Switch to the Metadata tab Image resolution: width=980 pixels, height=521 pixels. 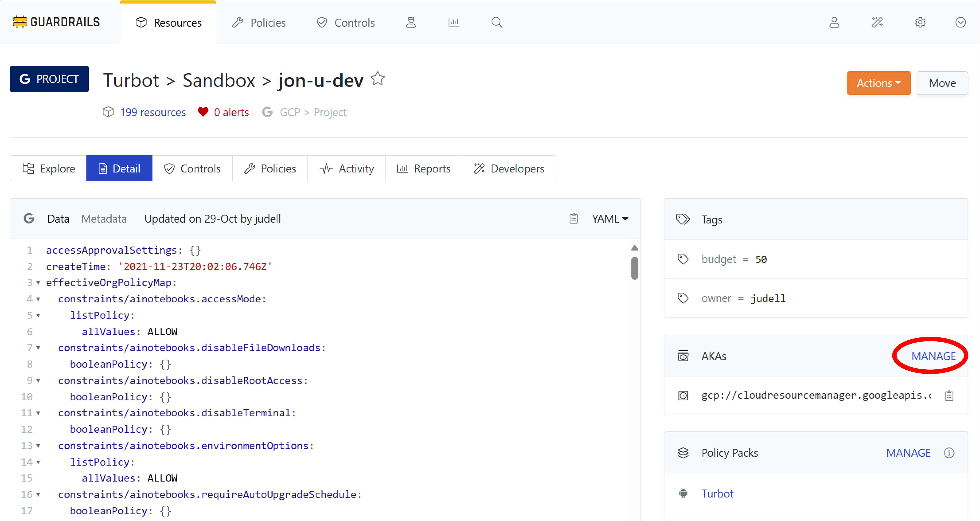[104, 219]
